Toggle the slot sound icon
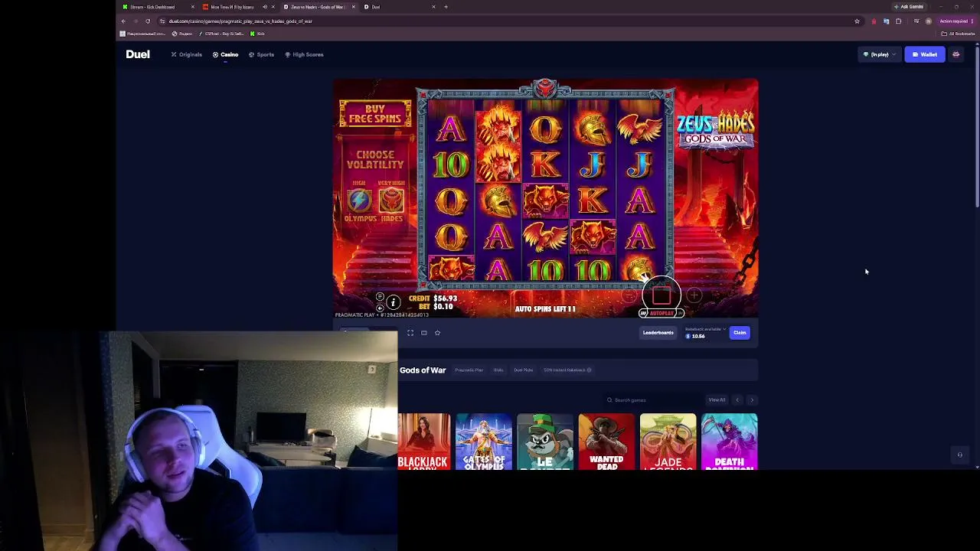980x551 pixels. pyautogui.click(x=380, y=308)
